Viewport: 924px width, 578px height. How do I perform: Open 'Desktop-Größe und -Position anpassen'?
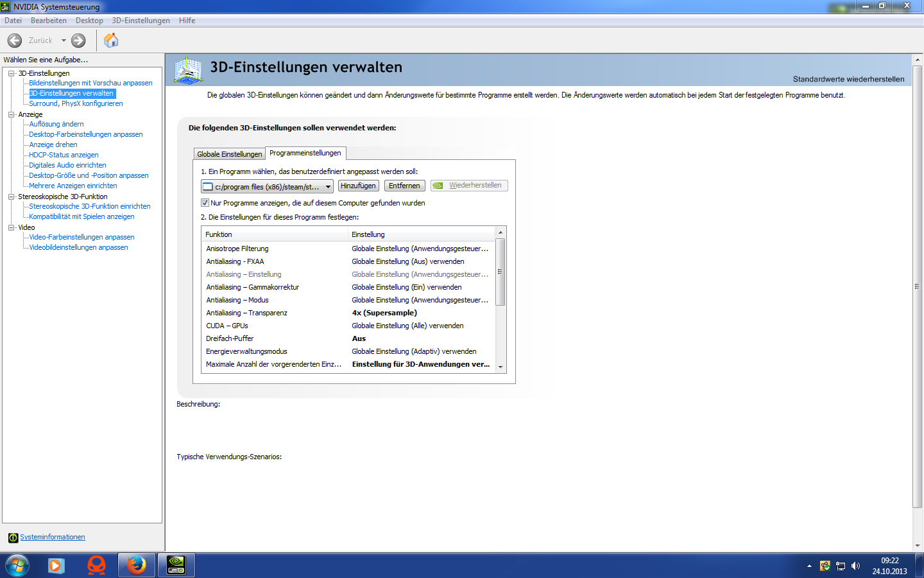[89, 176]
